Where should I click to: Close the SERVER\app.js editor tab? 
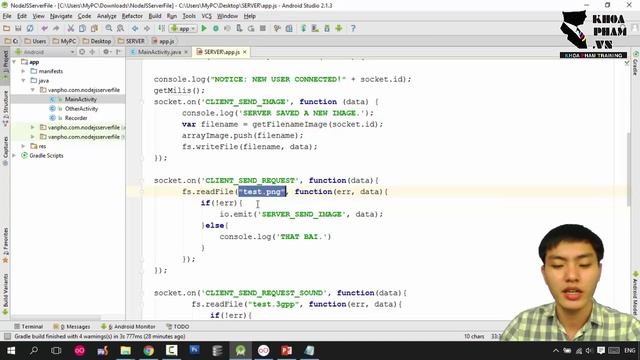(x=245, y=52)
